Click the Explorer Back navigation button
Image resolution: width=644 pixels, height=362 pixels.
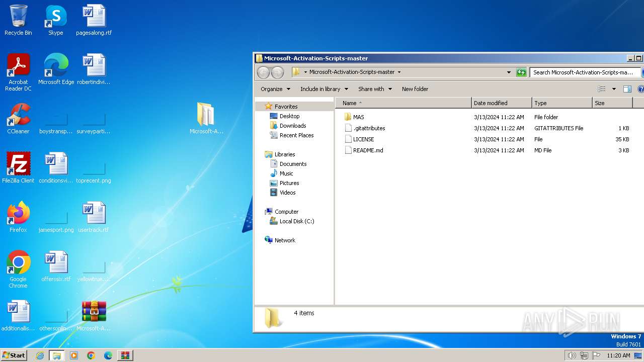(x=263, y=72)
